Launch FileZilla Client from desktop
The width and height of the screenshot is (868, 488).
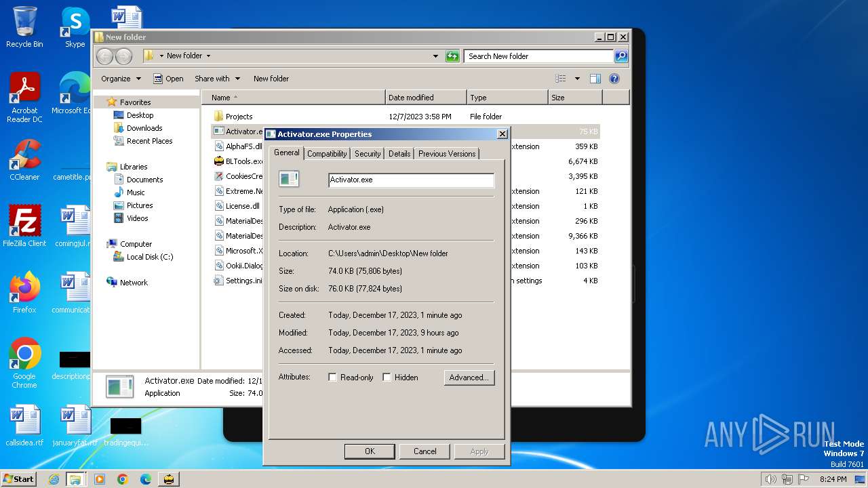24,226
